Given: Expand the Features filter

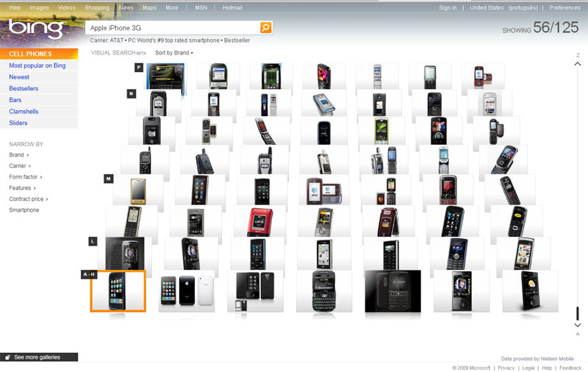Looking at the screenshot, I should tap(22, 188).
